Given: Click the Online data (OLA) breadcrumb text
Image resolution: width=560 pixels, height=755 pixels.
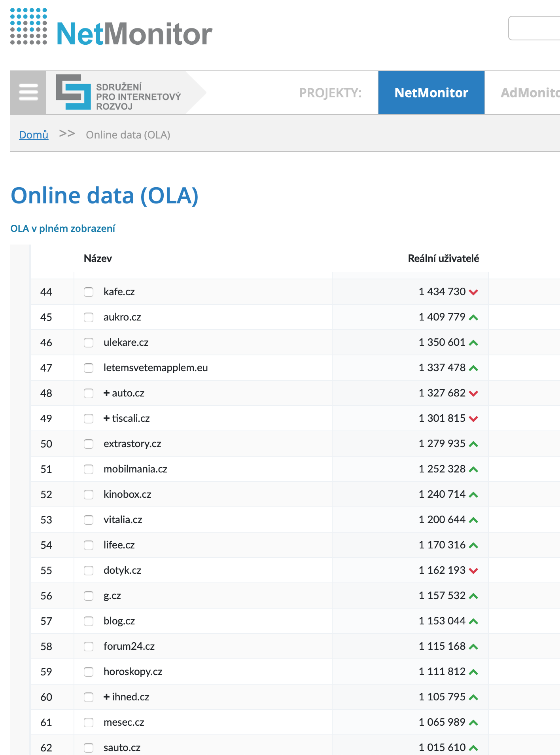Looking at the screenshot, I should [128, 135].
